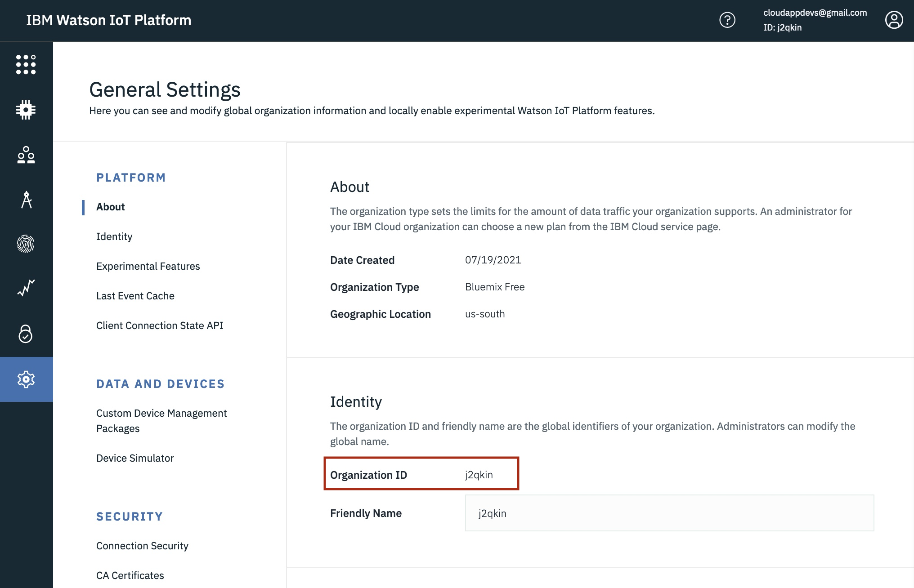Select About in the Platform menu
The image size is (914, 588).
(111, 207)
